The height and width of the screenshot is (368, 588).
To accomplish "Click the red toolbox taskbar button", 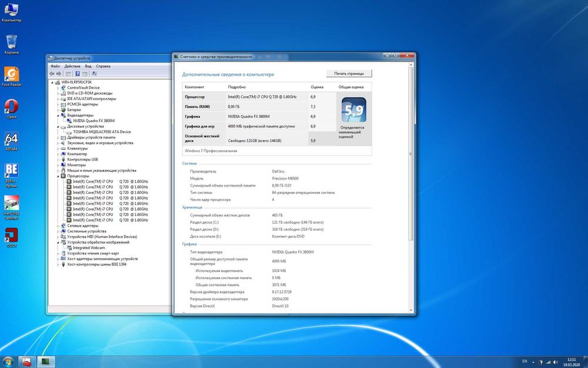I will (27, 362).
